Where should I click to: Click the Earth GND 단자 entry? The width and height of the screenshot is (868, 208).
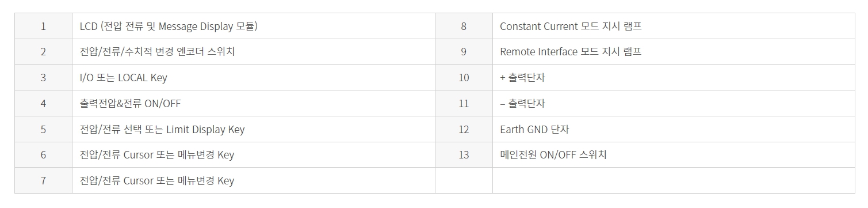534,129
